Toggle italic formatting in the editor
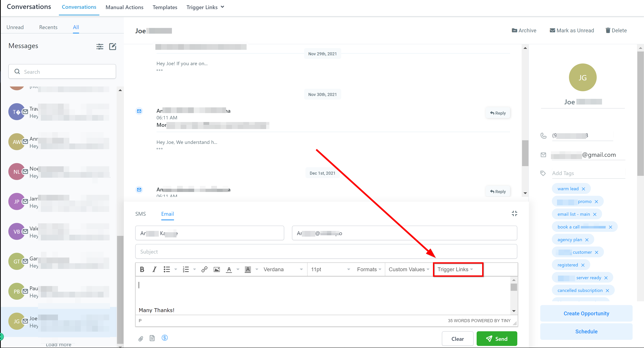The image size is (644, 348). pyautogui.click(x=154, y=269)
